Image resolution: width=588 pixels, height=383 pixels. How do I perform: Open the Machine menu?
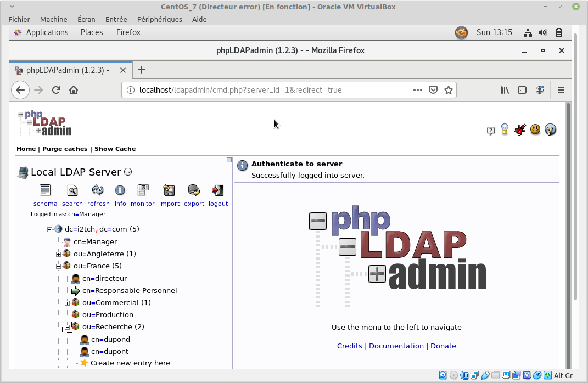[x=54, y=20]
